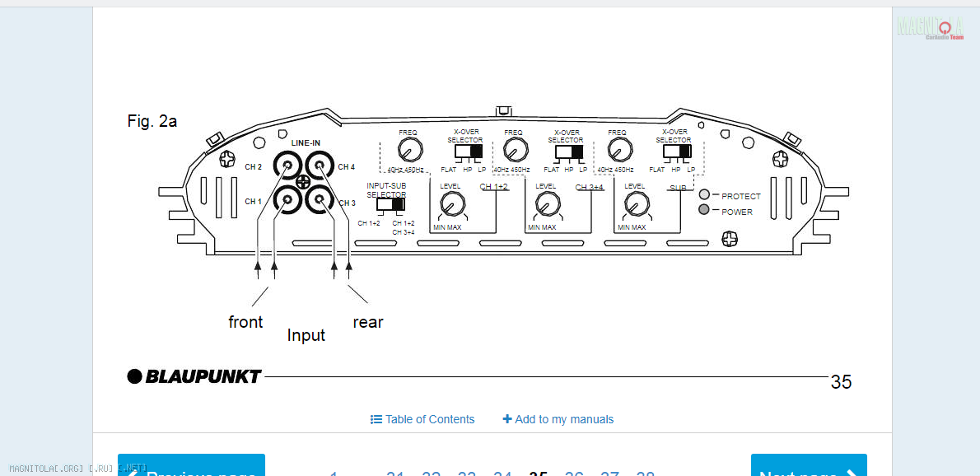Add this manual to my manuals
The height and width of the screenshot is (476, 980).
[558, 419]
